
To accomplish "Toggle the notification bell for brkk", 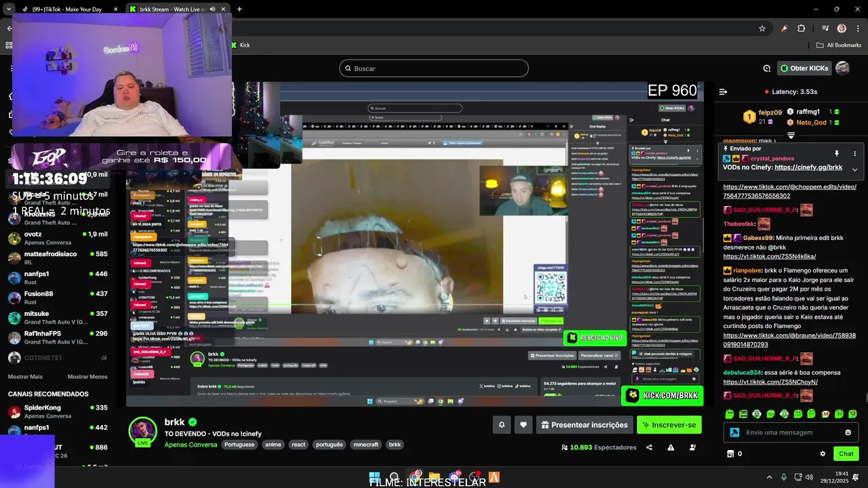I will [x=502, y=425].
